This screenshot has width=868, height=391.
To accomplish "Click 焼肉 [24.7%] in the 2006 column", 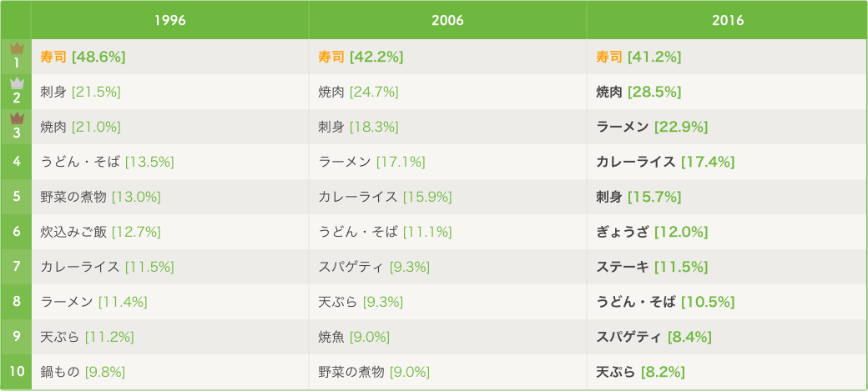I will [x=358, y=92].
